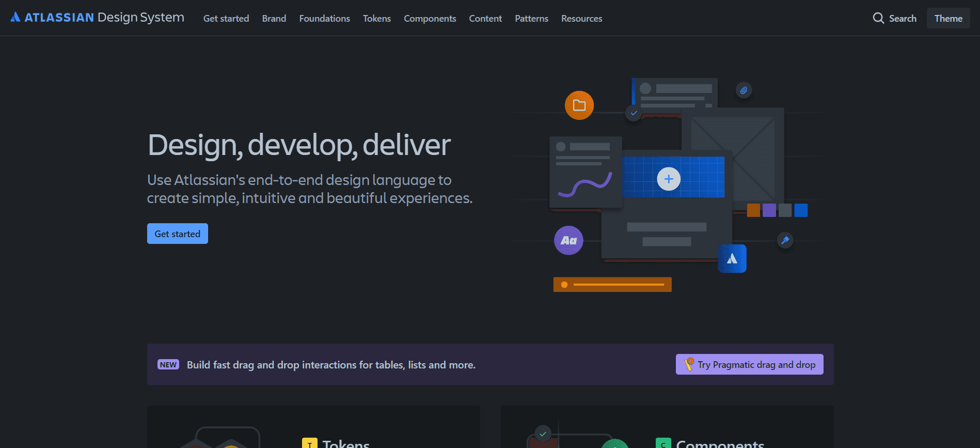The height and width of the screenshot is (448, 980).
Task: Click the purple color swatch in illustration
Action: pyautogui.click(x=769, y=210)
